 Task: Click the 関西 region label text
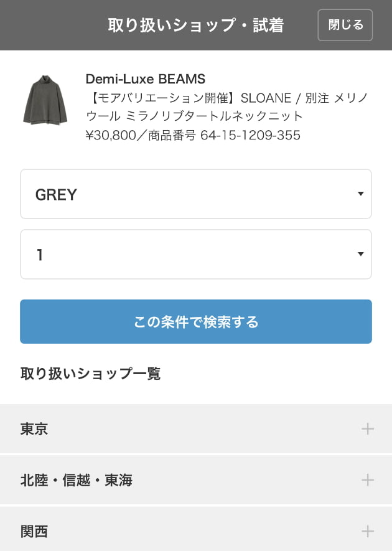tap(34, 532)
